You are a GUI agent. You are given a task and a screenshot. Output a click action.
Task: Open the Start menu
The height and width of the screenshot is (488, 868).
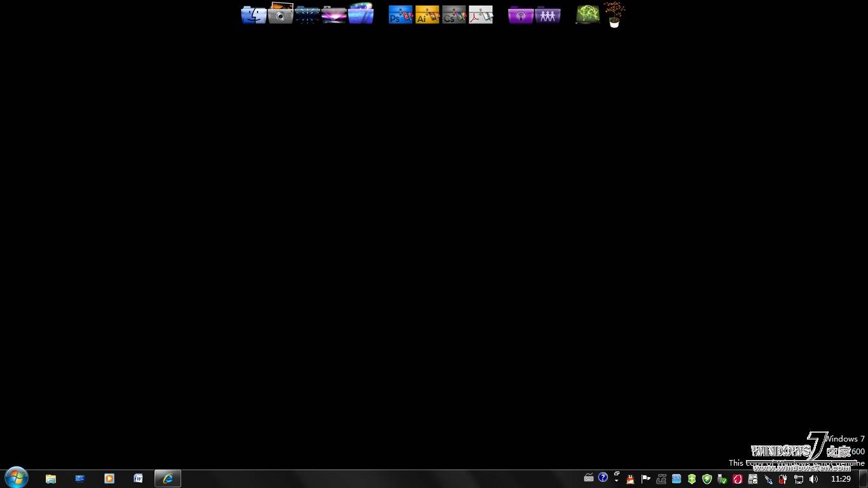point(16,478)
